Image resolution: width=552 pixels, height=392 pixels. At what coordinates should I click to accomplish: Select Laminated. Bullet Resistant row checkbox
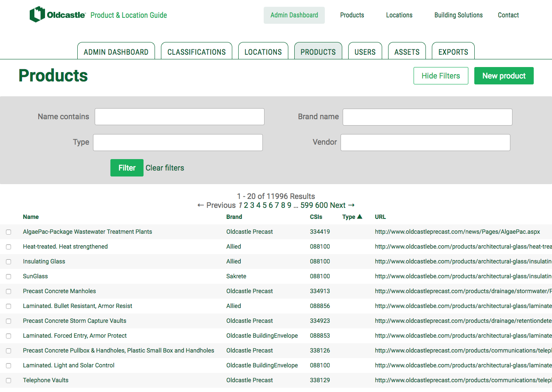tap(8, 306)
